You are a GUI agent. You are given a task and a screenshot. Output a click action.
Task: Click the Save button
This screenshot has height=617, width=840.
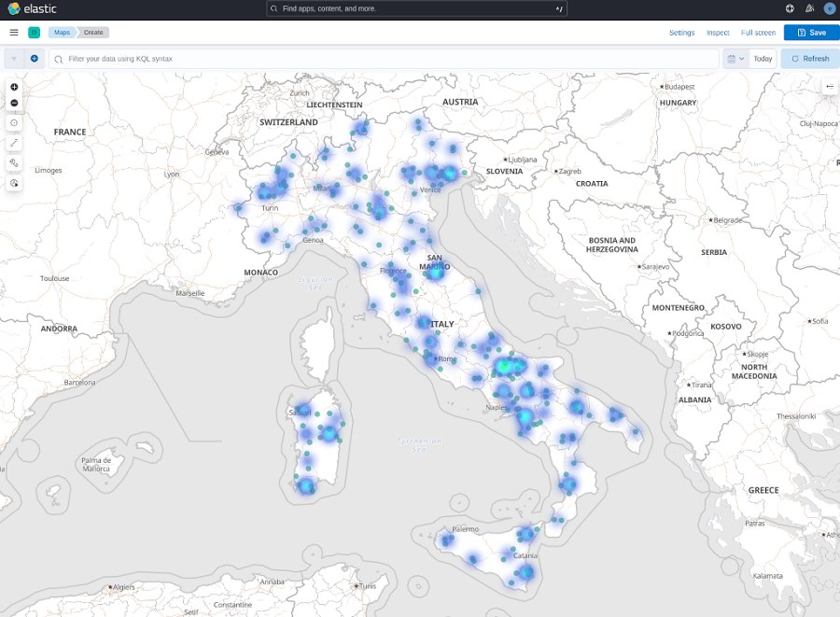click(x=811, y=33)
